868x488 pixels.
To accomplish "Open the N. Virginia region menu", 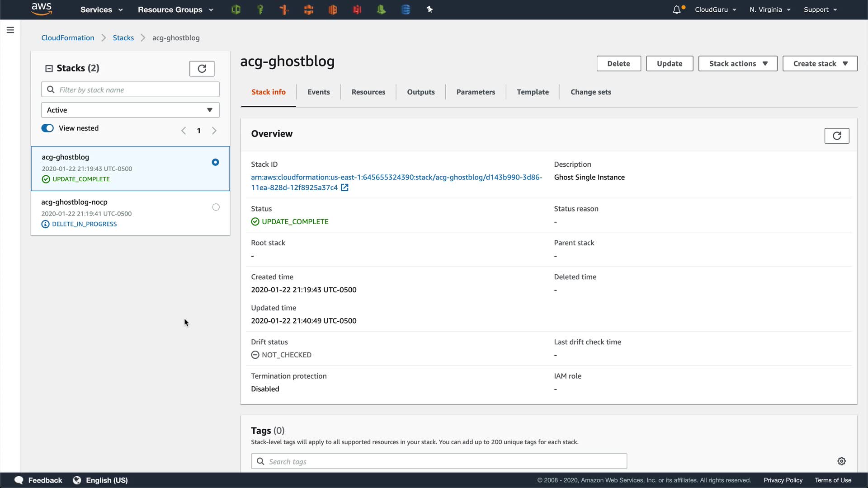I will click(x=769, y=9).
